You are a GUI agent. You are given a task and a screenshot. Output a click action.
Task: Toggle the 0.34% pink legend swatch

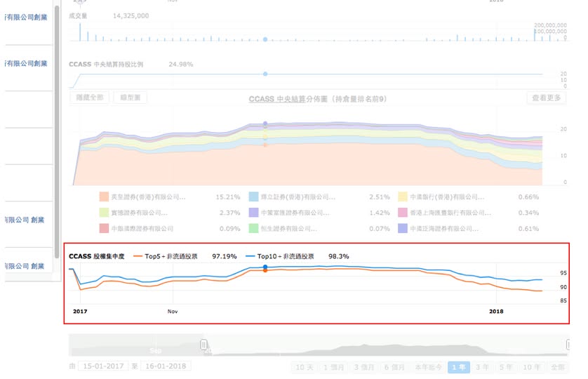click(403, 213)
